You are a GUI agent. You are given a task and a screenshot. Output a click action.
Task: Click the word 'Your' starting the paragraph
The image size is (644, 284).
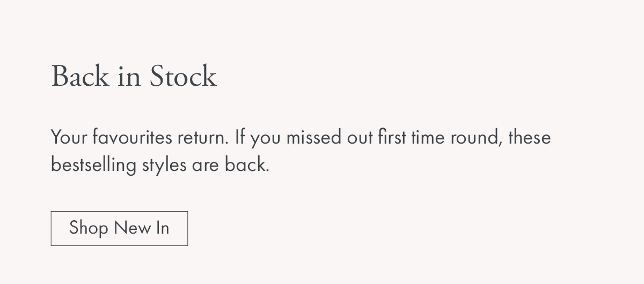tap(69, 137)
